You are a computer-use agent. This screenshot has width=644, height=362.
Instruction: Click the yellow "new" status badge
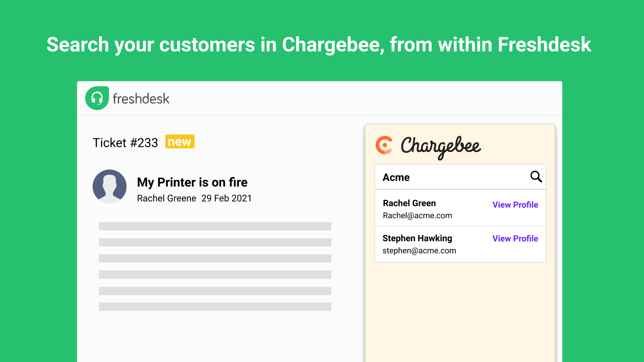[x=180, y=142]
